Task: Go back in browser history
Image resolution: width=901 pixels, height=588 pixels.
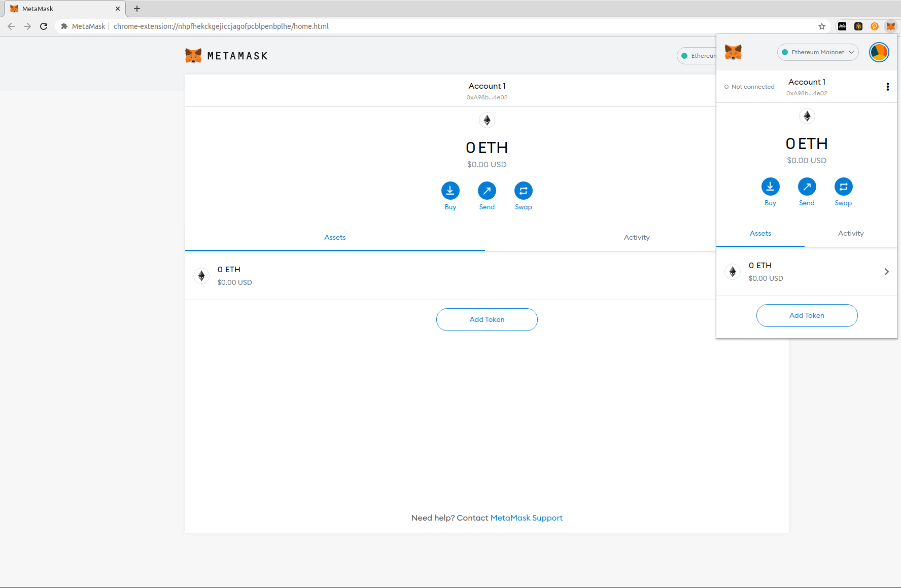Action: click(11, 26)
